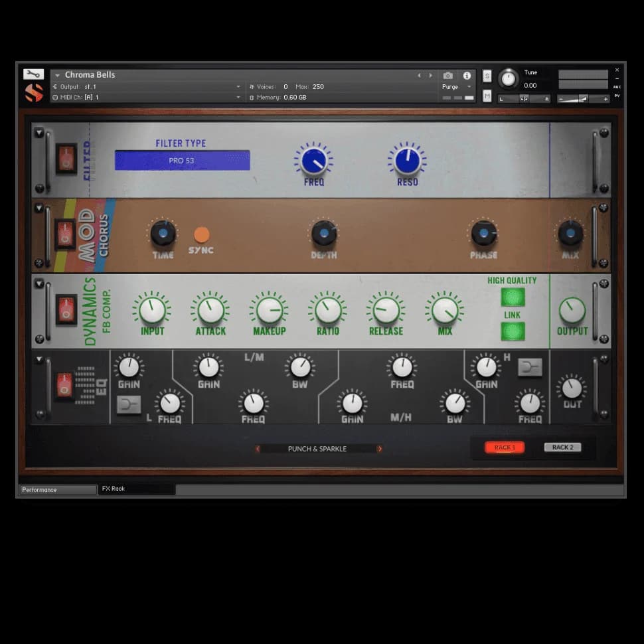Click the Solo (S) icon in the header
Image resolution: width=644 pixels, height=644 pixels.
click(488, 77)
